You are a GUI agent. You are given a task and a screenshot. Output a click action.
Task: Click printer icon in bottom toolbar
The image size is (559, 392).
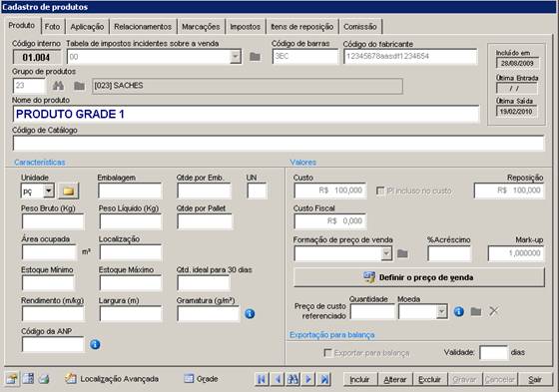coord(44,379)
